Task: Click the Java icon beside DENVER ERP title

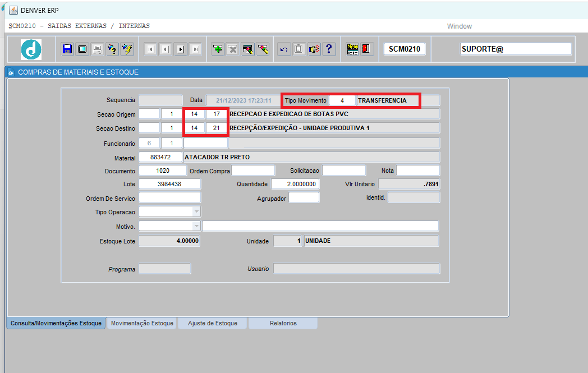Action: (x=13, y=10)
